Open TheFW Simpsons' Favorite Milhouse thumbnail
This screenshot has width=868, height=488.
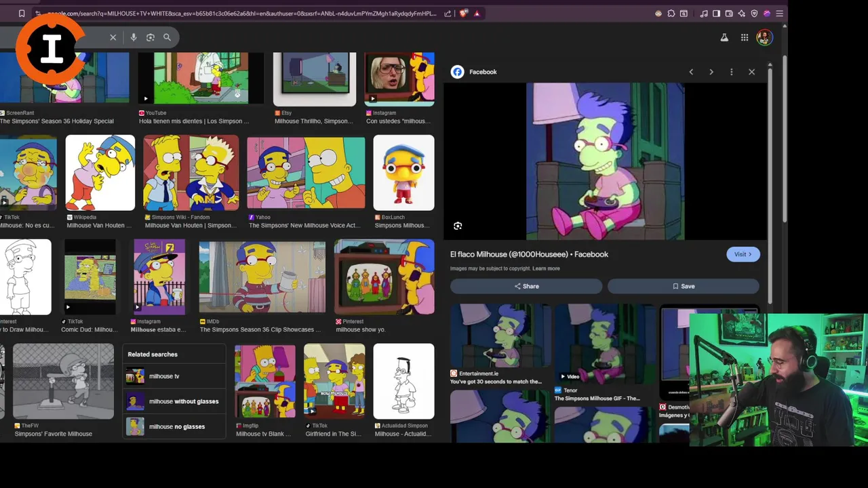[63, 382]
